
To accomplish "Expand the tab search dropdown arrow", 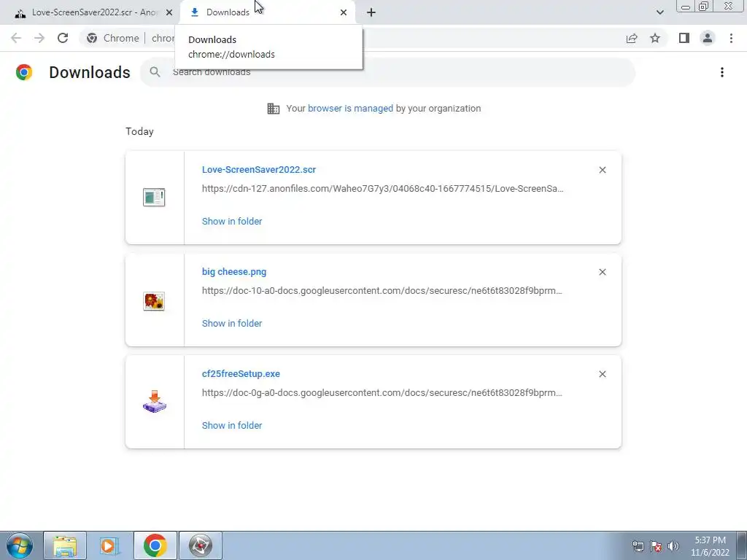I will click(x=659, y=12).
